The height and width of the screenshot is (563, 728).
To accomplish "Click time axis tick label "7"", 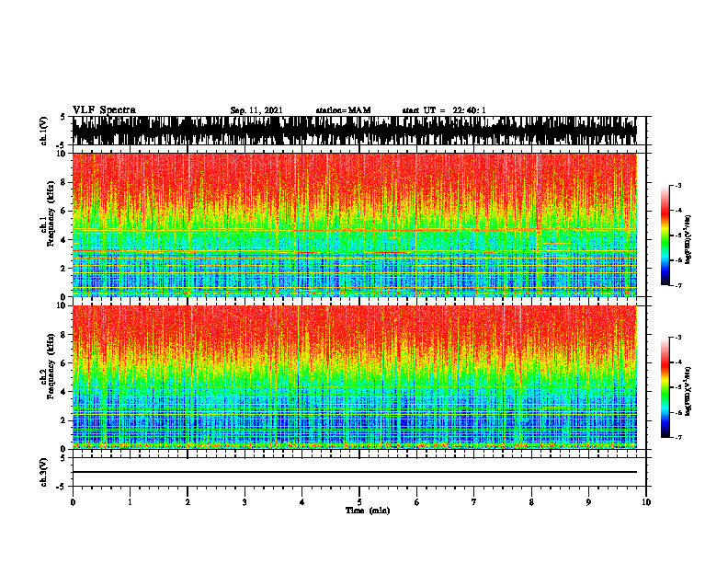I will 474,502.
